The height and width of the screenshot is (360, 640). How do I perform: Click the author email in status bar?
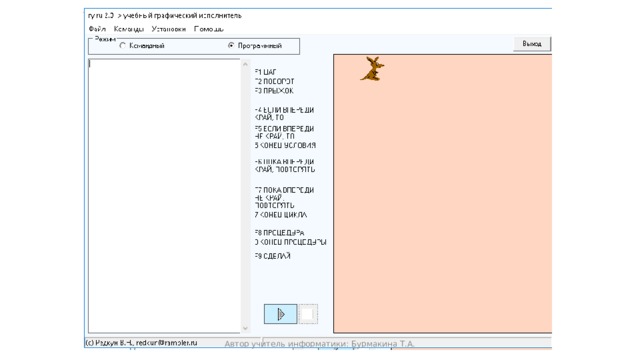[167, 343]
